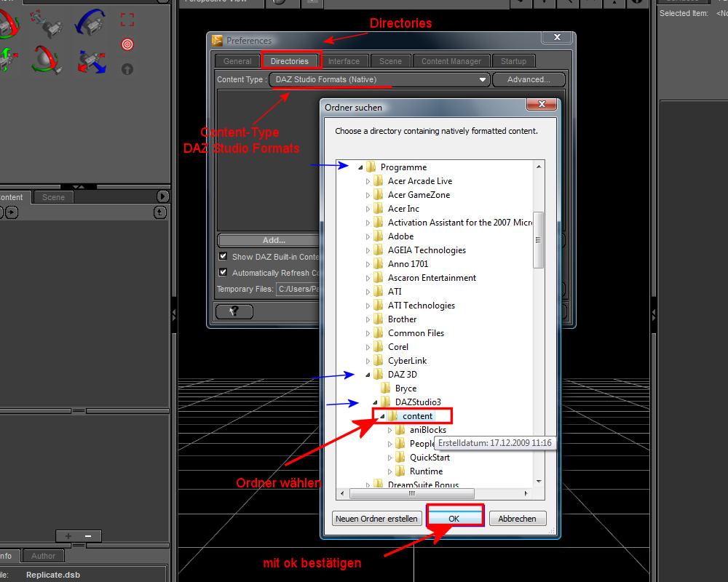The width and height of the screenshot is (728, 582).
Task: Click the camera translate icon
Action: click(47, 23)
